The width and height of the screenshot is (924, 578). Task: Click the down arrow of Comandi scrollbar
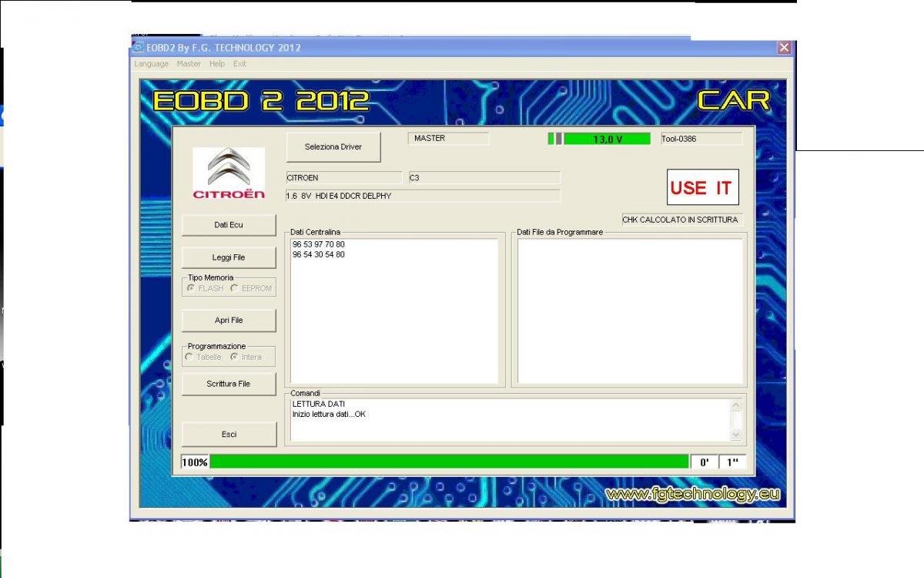[735, 435]
